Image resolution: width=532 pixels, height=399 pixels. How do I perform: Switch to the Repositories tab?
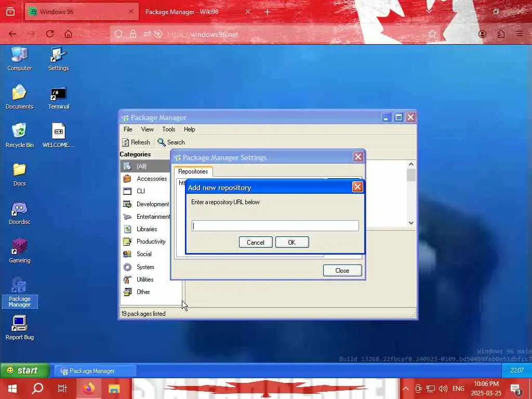coord(193,171)
